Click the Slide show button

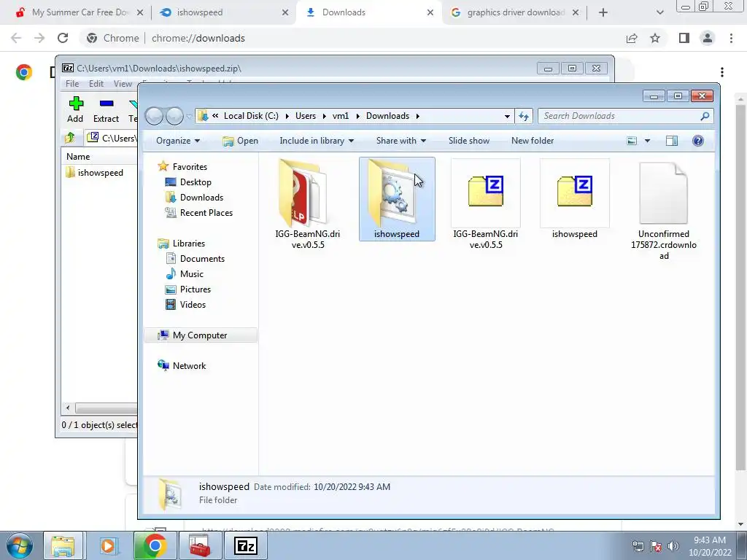[469, 141]
